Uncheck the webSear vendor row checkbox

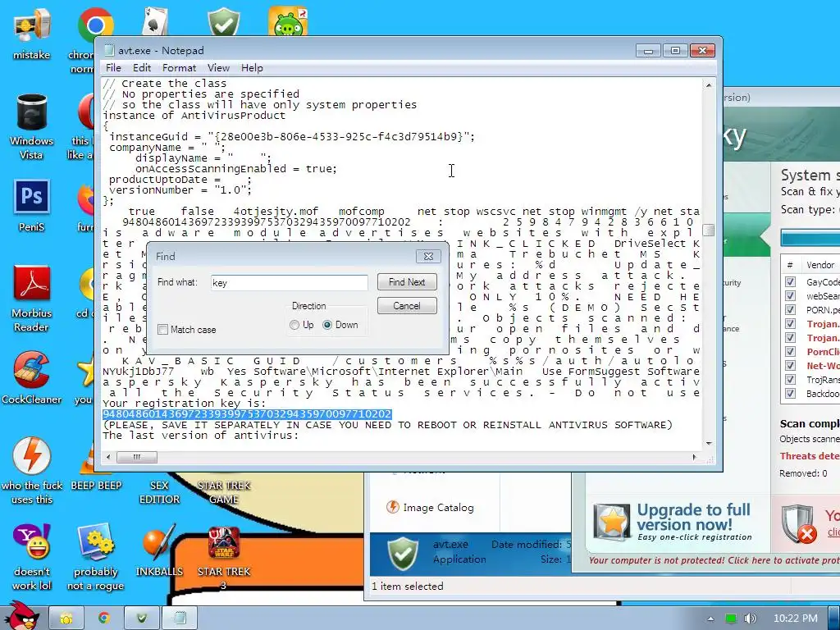coord(790,295)
